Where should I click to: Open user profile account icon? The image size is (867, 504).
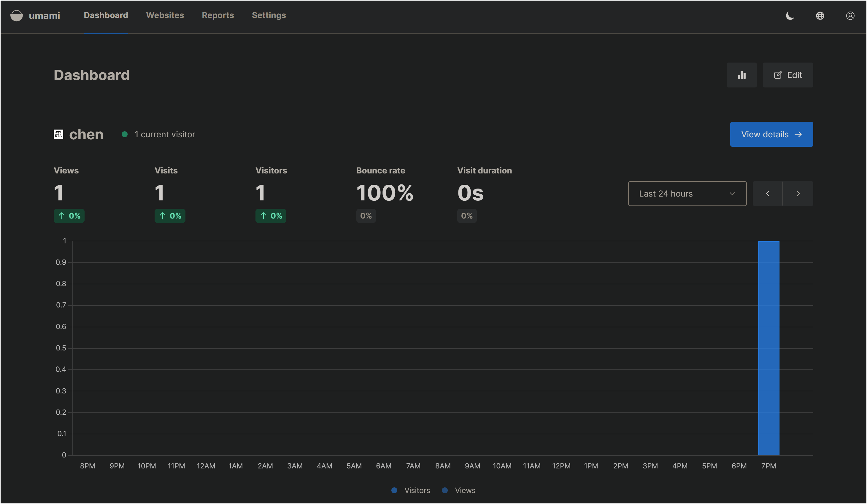pyautogui.click(x=850, y=16)
